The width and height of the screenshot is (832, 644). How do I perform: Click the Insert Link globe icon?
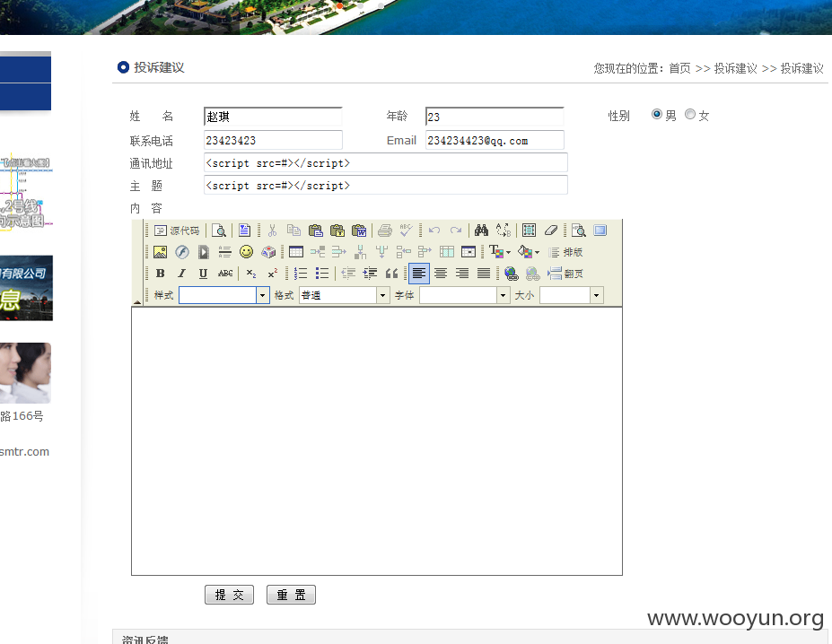coord(511,274)
